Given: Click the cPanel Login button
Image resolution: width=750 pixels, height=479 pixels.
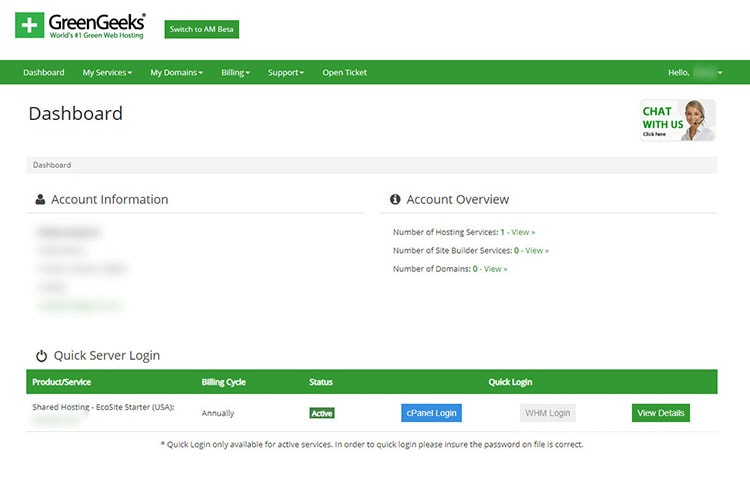Looking at the screenshot, I should 431,413.
